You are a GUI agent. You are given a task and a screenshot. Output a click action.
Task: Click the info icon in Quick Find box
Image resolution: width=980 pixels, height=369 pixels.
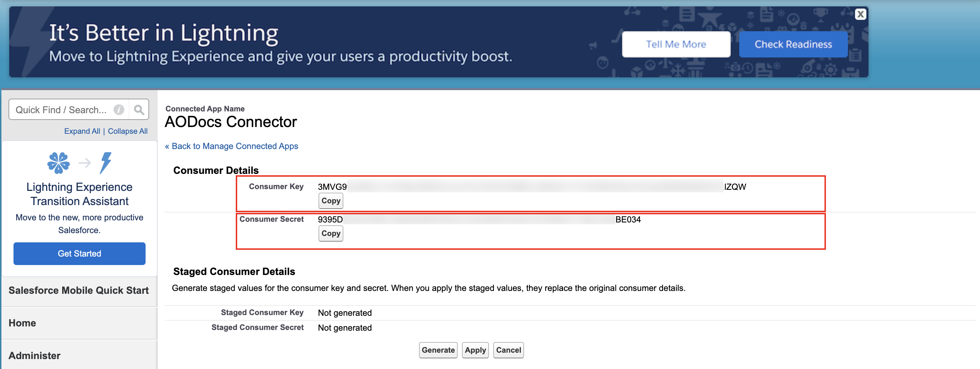pos(119,110)
